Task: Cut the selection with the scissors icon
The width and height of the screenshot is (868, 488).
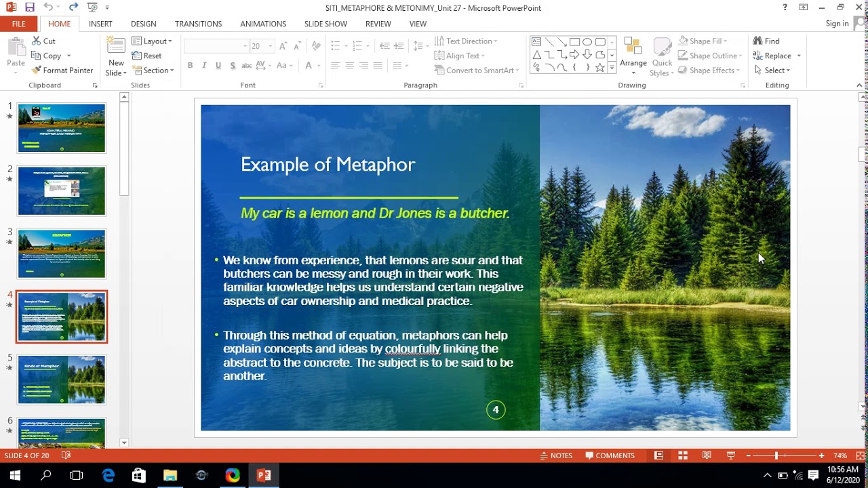Action: tap(43, 41)
